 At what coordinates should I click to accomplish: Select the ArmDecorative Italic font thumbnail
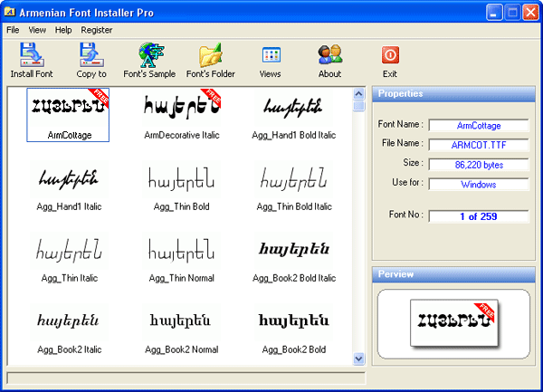pyautogui.click(x=182, y=107)
